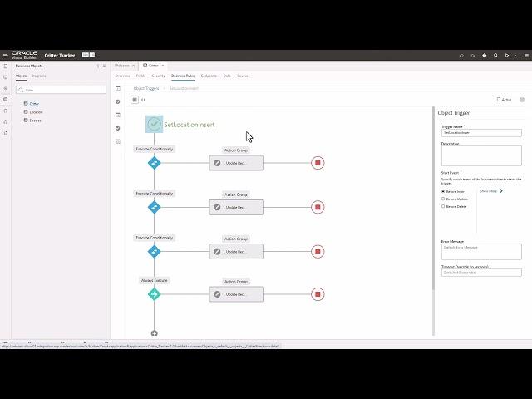The image size is (532, 399).
Task: Select the Before Delete radio button
Action: 443,206
